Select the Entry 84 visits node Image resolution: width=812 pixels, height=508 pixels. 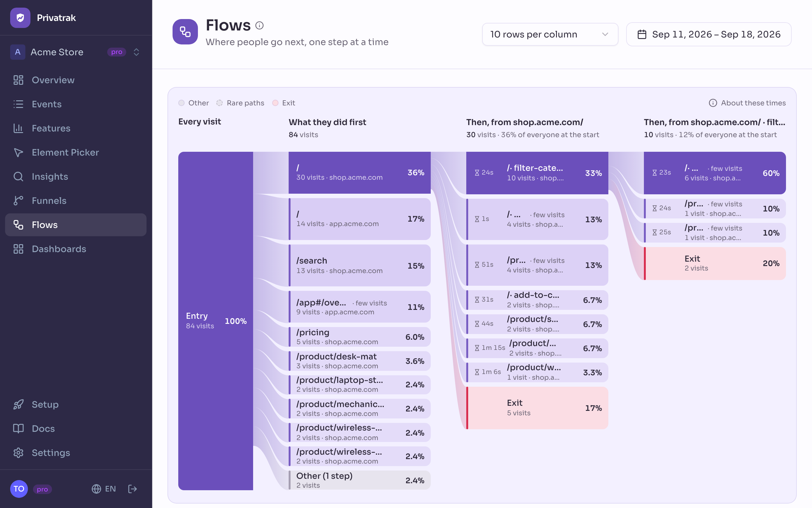click(216, 321)
